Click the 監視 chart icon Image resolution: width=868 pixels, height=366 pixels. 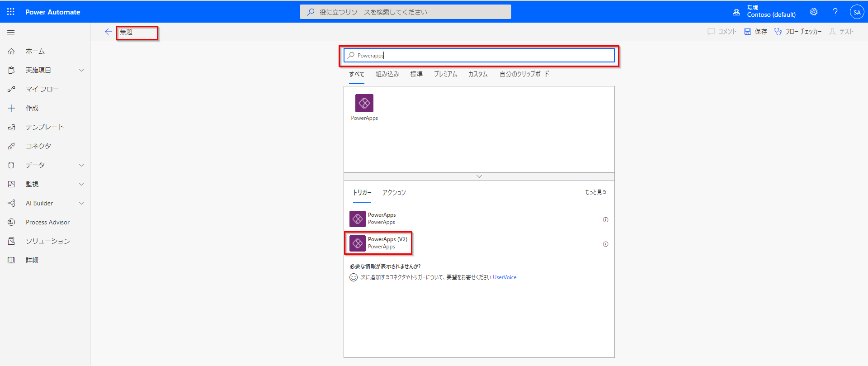coord(11,184)
